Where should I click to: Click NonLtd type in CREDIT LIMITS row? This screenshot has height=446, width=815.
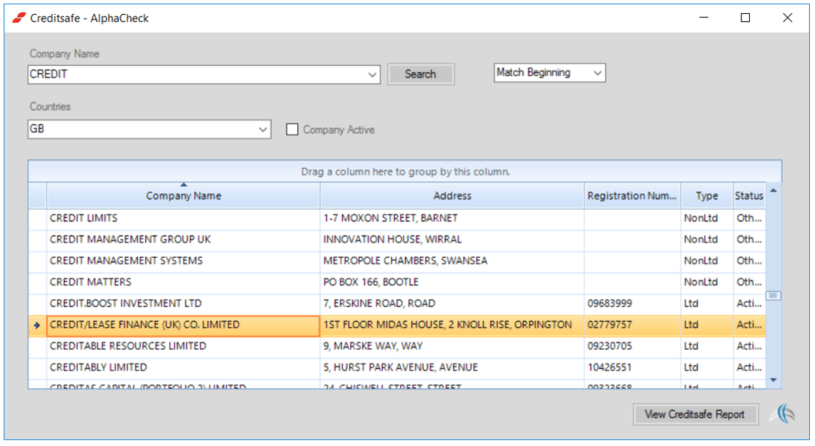click(x=701, y=218)
